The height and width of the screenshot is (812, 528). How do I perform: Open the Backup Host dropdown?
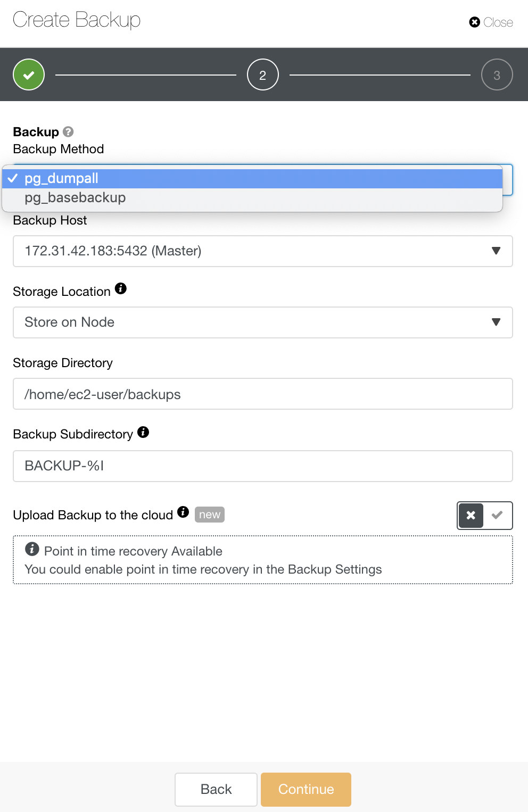click(263, 251)
